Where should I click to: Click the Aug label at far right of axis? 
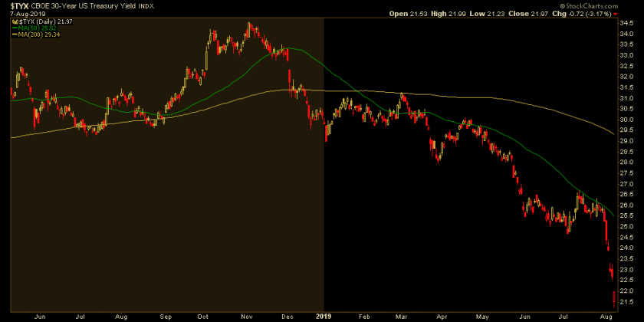tap(606, 317)
